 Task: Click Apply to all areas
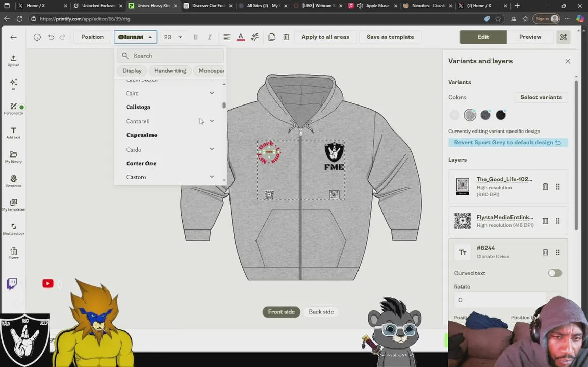(x=325, y=37)
